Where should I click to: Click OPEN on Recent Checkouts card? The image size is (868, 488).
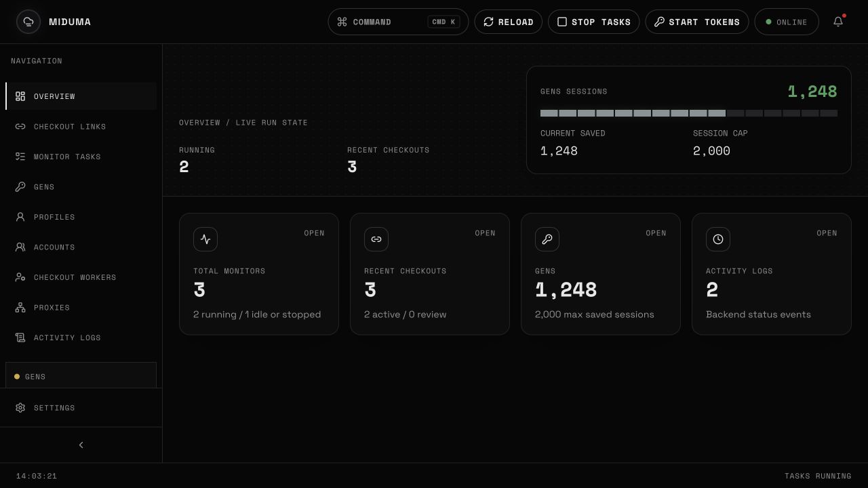tap(486, 233)
